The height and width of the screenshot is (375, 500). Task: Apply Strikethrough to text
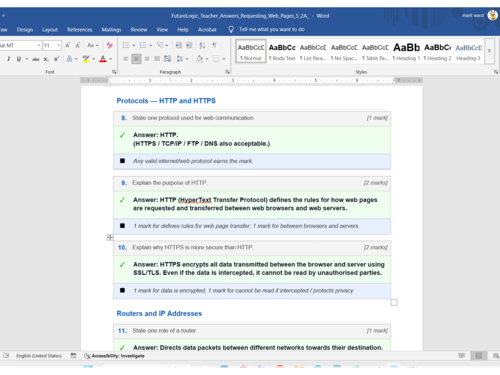pyautogui.click(x=36, y=59)
